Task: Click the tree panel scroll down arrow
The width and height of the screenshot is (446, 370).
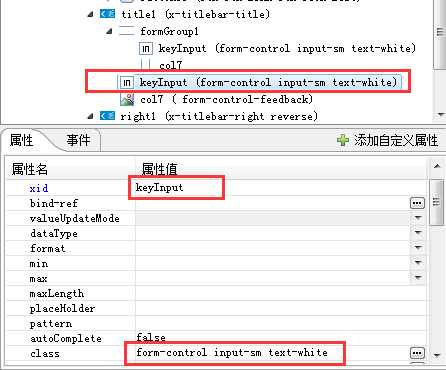Action: 441,114
